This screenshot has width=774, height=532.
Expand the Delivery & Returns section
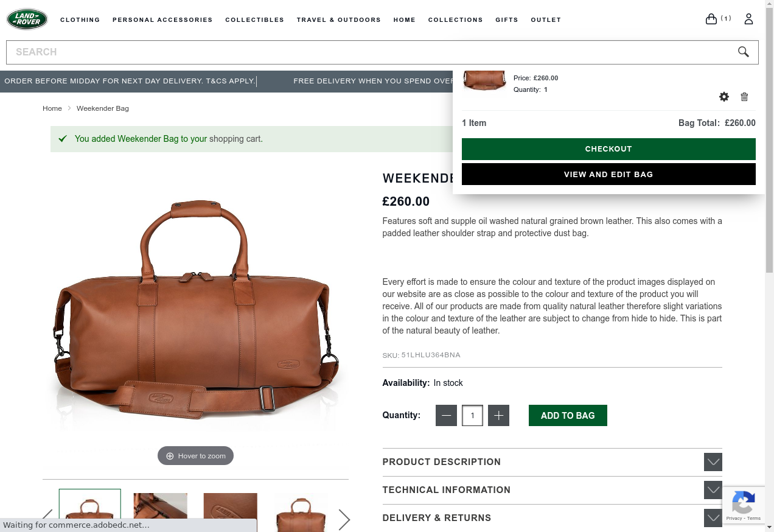point(552,518)
